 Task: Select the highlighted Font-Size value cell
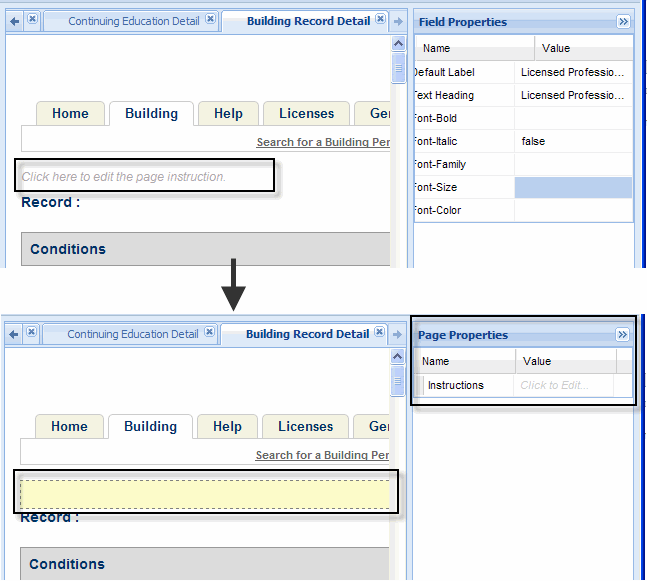(x=573, y=187)
